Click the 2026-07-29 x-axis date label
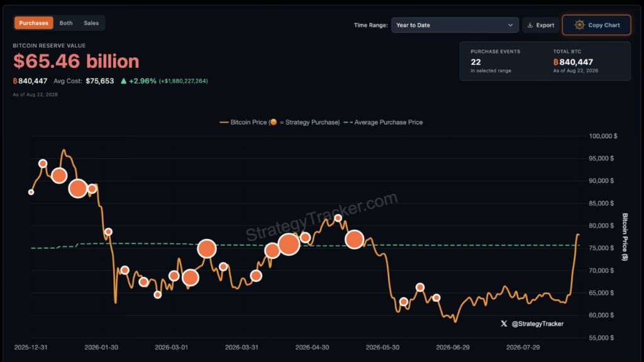 tap(523, 347)
